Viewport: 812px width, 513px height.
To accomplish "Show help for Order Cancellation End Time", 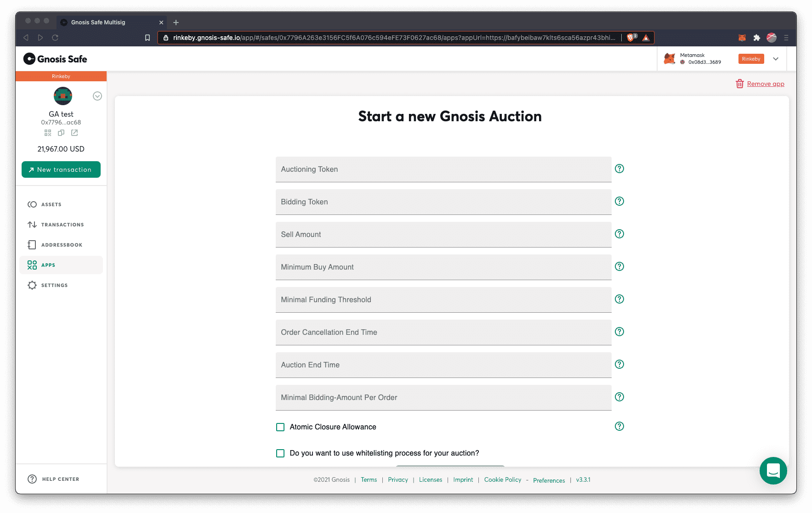I will coord(619,332).
